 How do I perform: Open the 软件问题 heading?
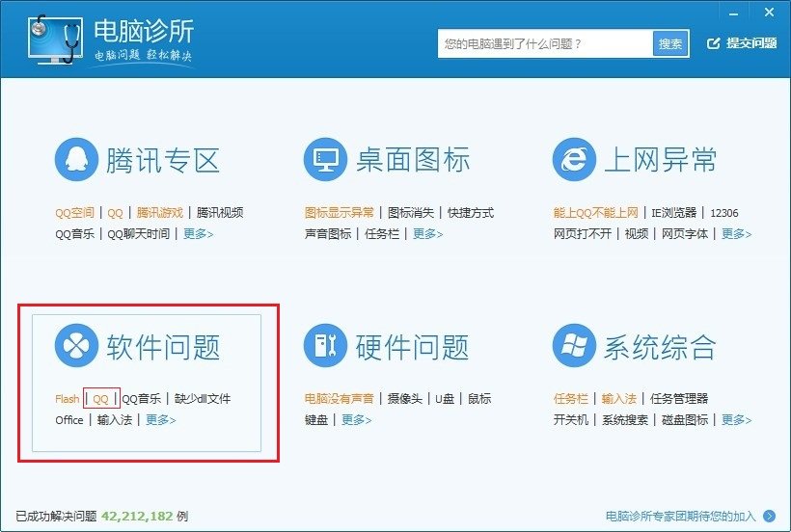coord(163,347)
